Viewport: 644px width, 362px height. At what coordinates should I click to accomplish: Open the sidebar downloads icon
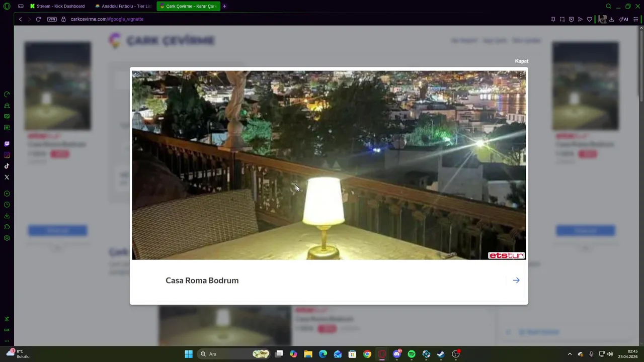[x=7, y=216]
